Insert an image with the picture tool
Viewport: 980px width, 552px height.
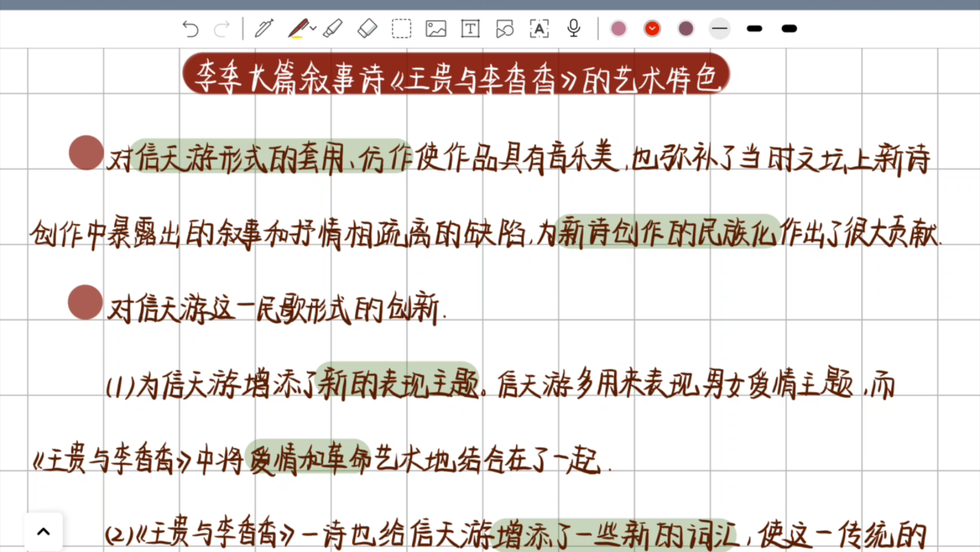(436, 29)
